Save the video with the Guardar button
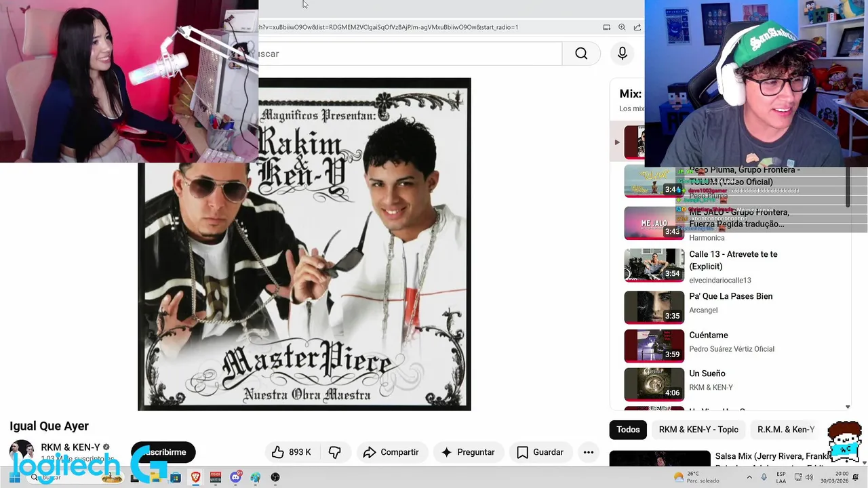The width and height of the screenshot is (868, 488). click(x=540, y=452)
